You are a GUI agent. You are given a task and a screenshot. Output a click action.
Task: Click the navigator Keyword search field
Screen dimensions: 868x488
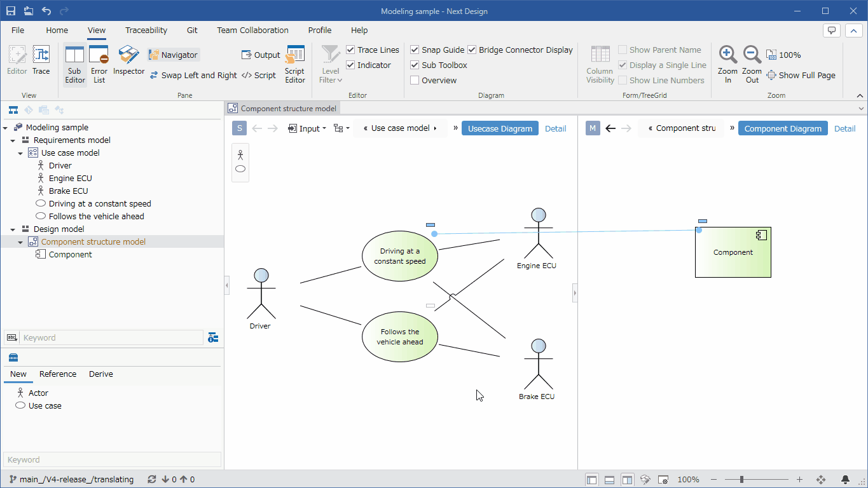coord(112,337)
